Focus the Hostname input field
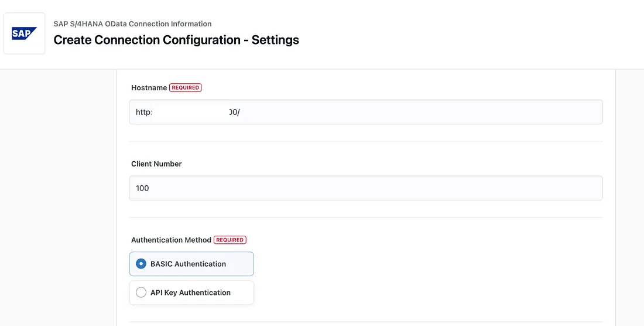The image size is (644, 326). coord(365,112)
